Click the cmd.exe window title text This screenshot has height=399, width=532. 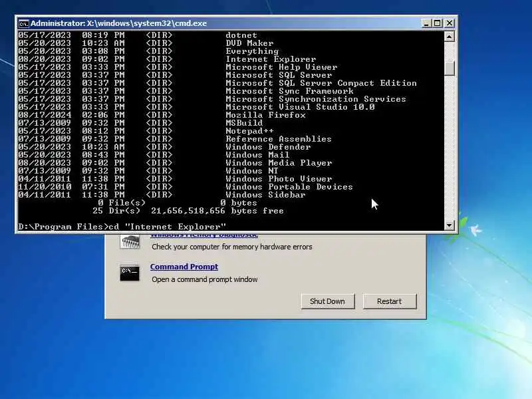(119, 23)
